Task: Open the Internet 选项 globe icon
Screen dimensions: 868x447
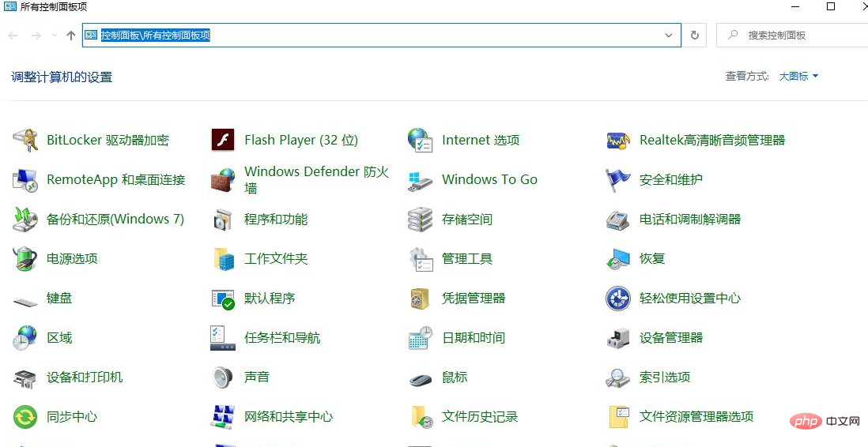Action: [x=420, y=140]
